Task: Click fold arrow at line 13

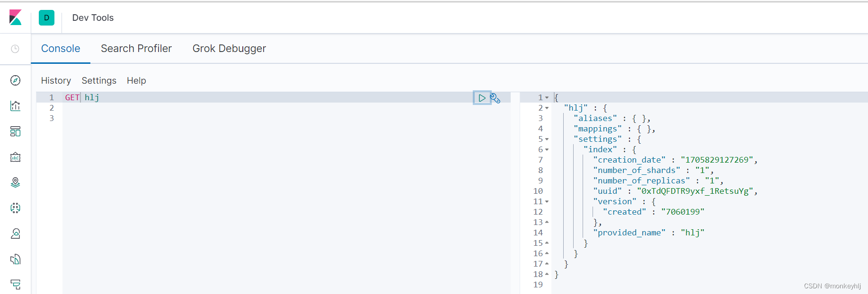Action: (x=547, y=222)
